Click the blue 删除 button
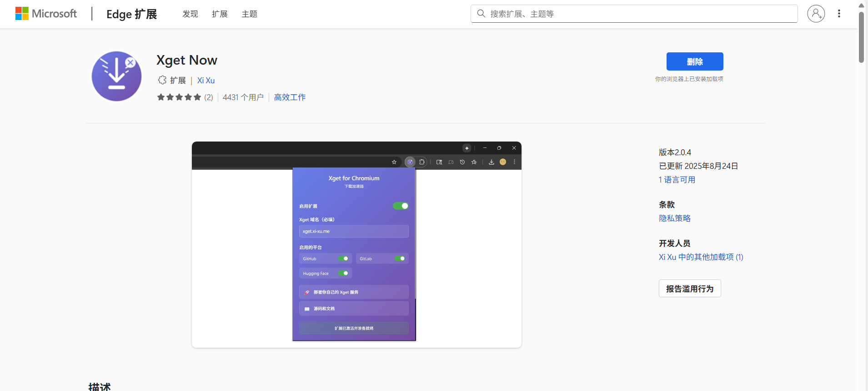Screen dimensions: 868x391 pyautogui.click(x=694, y=61)
